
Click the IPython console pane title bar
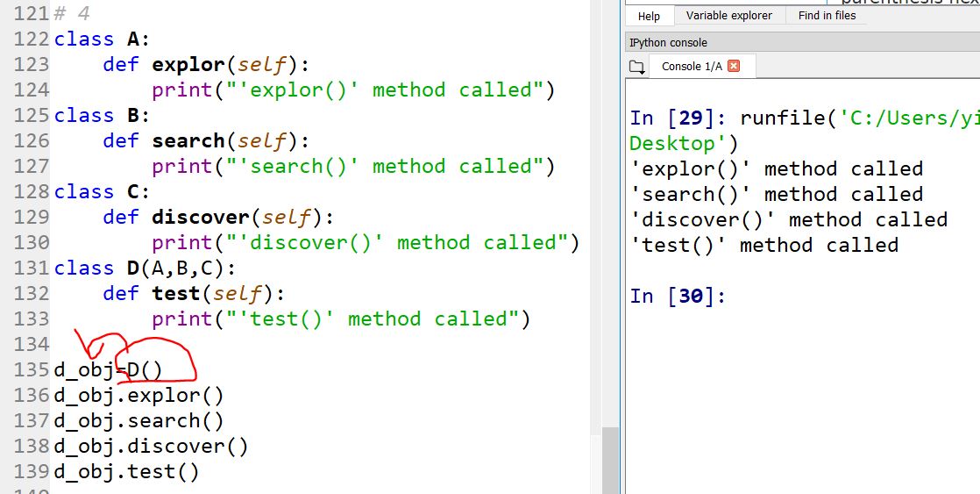(x=789, y=42)
